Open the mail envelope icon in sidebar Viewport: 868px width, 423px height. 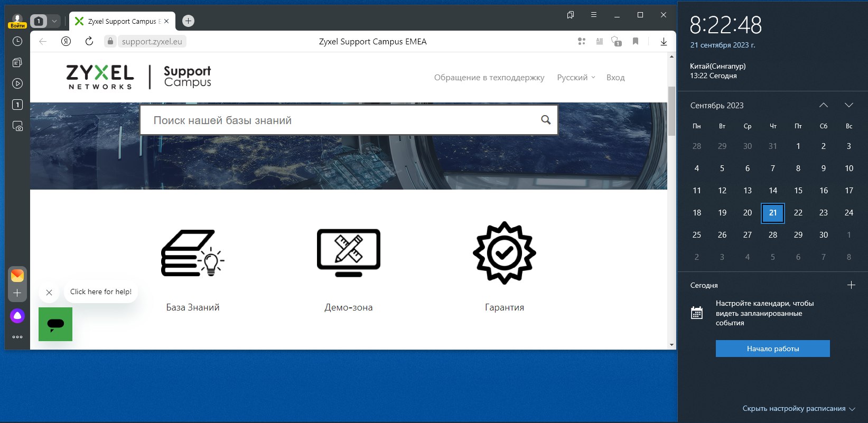point(17,275)
